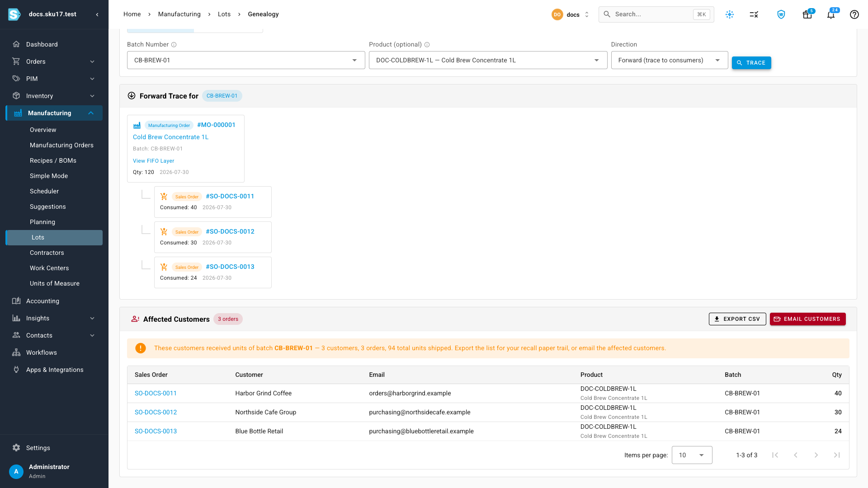The height and width of the screenshot is (488, 868).
Task: Go to last page of table
Action: pos(837,455)
